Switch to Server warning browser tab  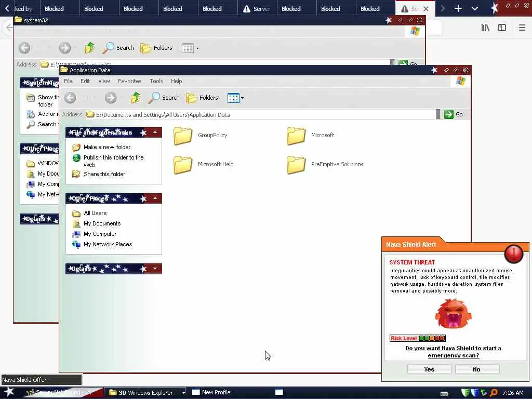pos(257,8)
